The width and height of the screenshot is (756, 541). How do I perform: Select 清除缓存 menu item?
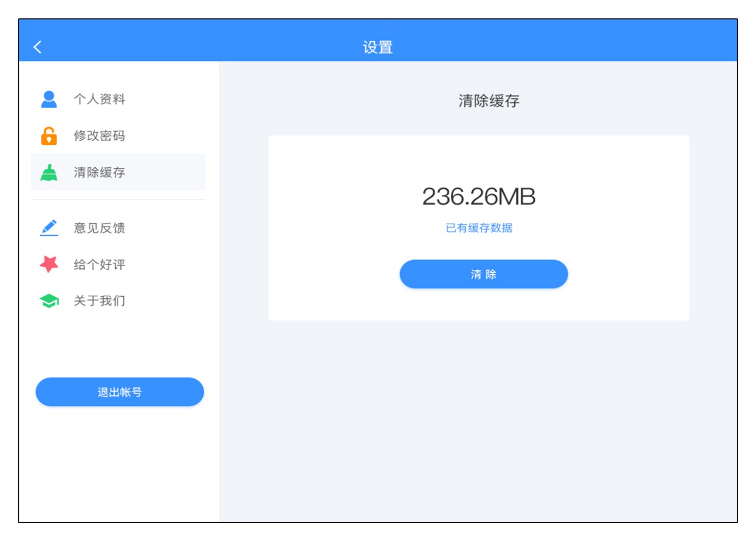[x=118, y=172]
